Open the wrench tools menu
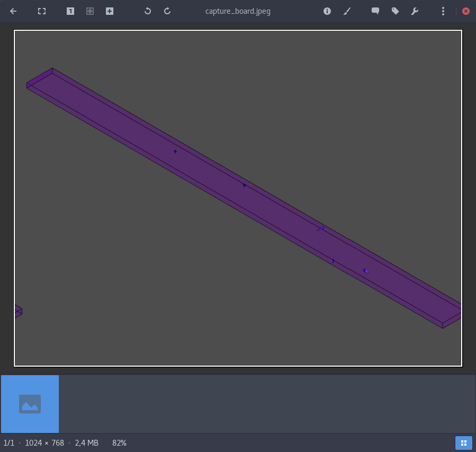Screen dimensions: 476x452 click(415, 11)
